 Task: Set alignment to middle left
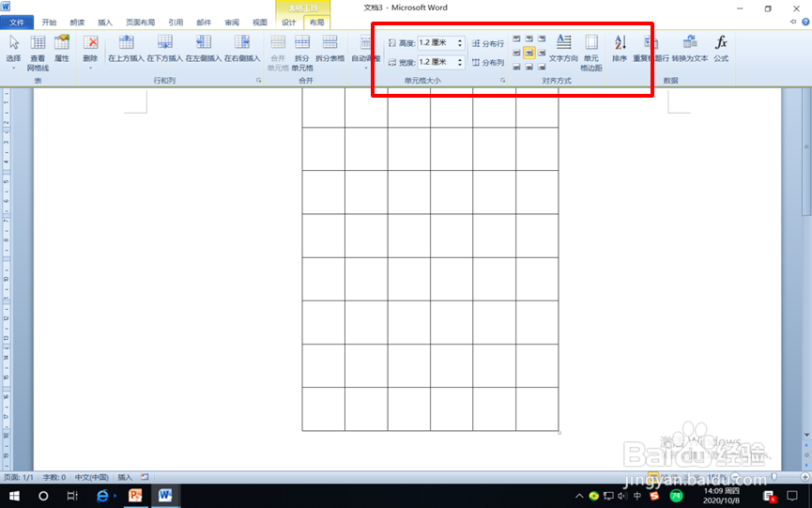click(516, 53)
